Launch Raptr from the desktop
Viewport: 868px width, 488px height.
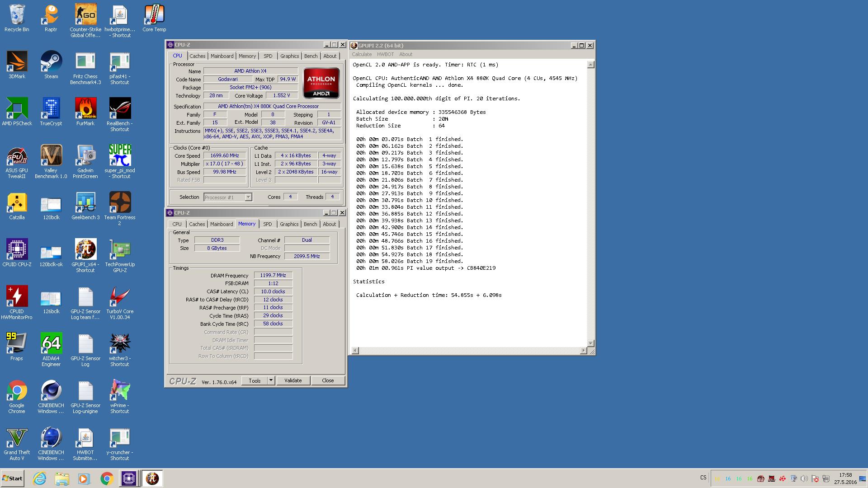51,18
